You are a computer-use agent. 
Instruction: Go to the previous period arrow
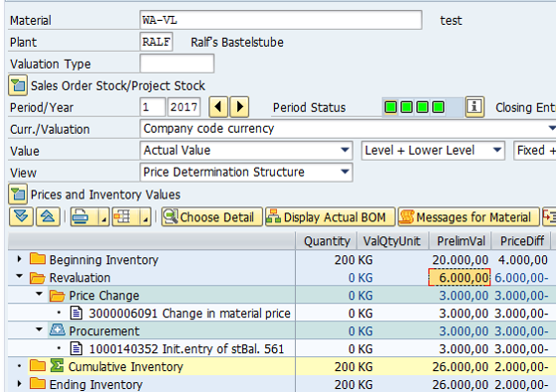pyautogui.click(x=218, y=107)
